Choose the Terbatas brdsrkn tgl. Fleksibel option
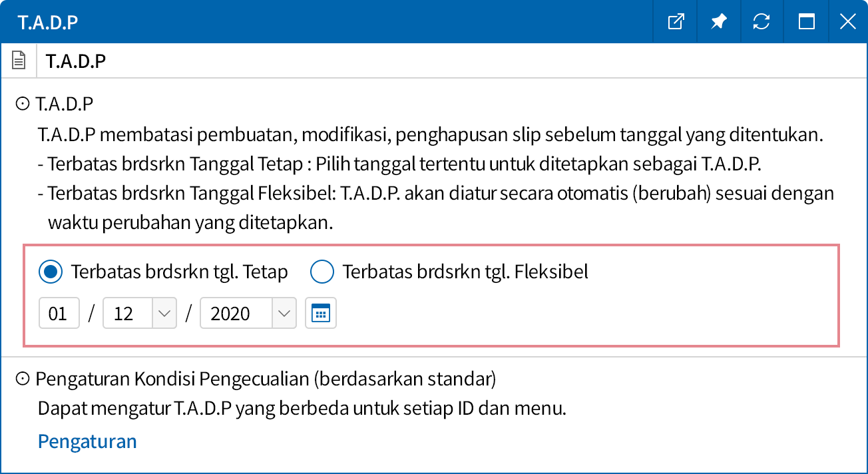 pyautogui.click(x=322, y=272)
